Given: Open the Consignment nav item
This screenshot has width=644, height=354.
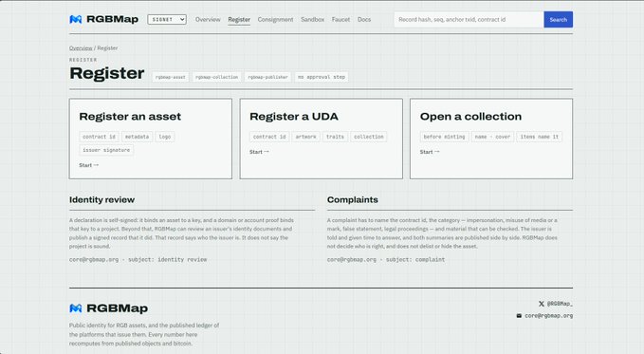Looking at the screenshot, I should pos(276,19).
